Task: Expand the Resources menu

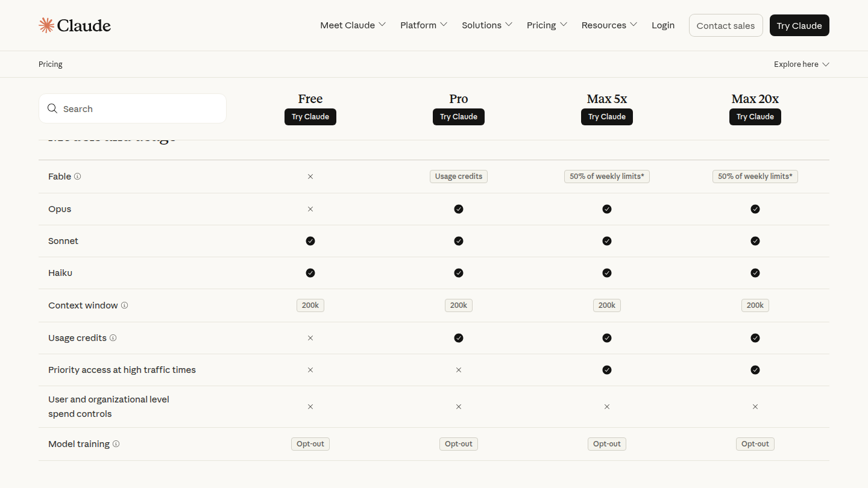Action: [609, 25]
